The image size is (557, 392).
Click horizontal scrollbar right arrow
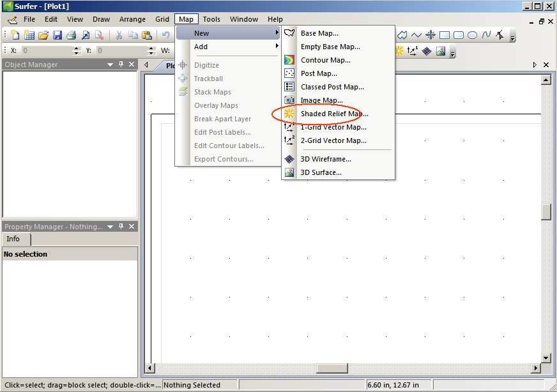coord(535,368)
